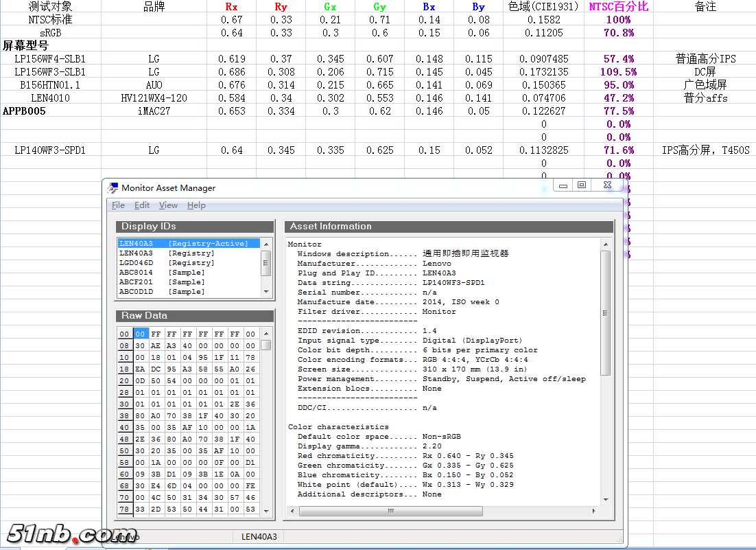Select spreadsheet cell containing LP156WF3-SLB1
The width and height of the screenshot is (756, 550).
pos(50,72)
